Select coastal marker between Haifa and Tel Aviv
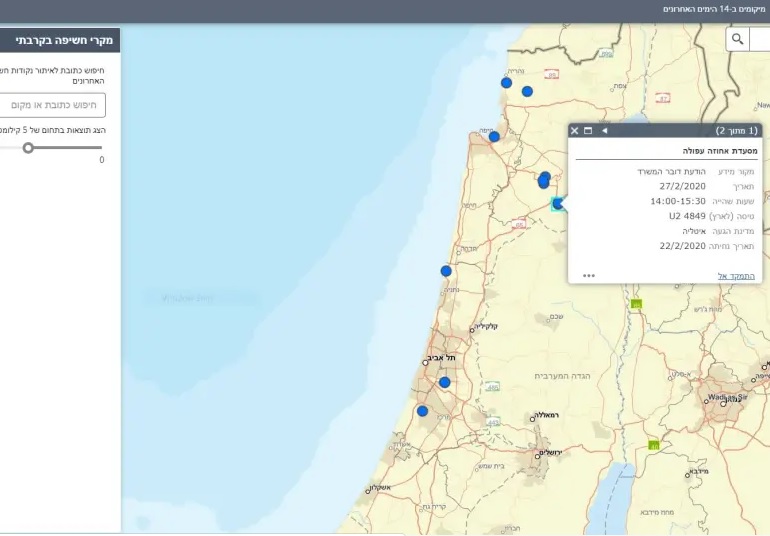The height and width of the screenshot is (536, 770). click(446, 271)
